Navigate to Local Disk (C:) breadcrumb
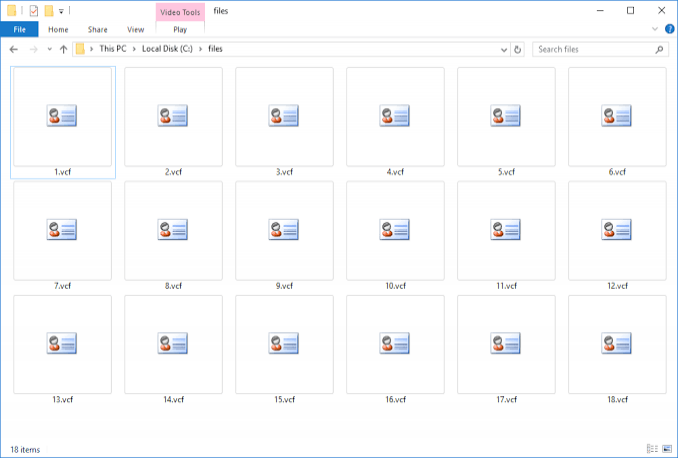 pyautogui.click(x=168, y=49)
